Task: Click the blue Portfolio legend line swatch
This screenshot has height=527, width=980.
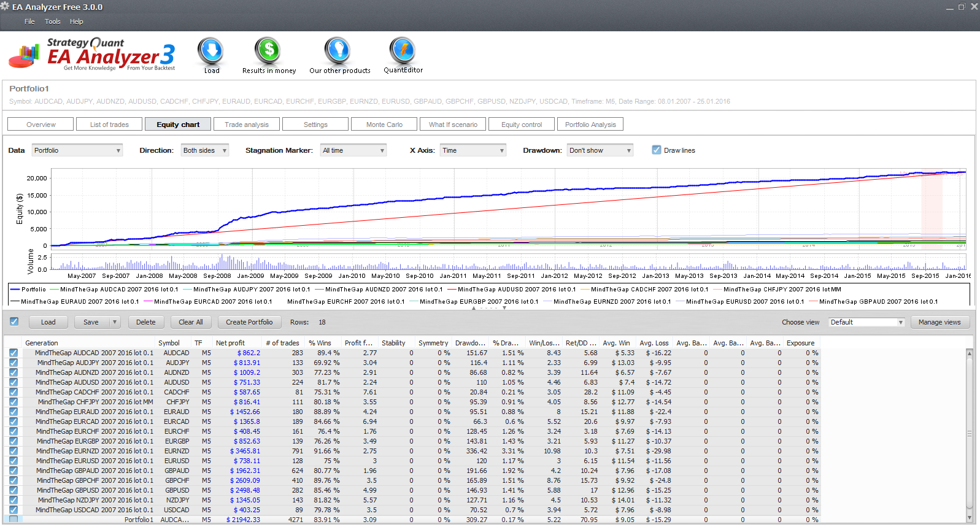Action: pos(15,290)
